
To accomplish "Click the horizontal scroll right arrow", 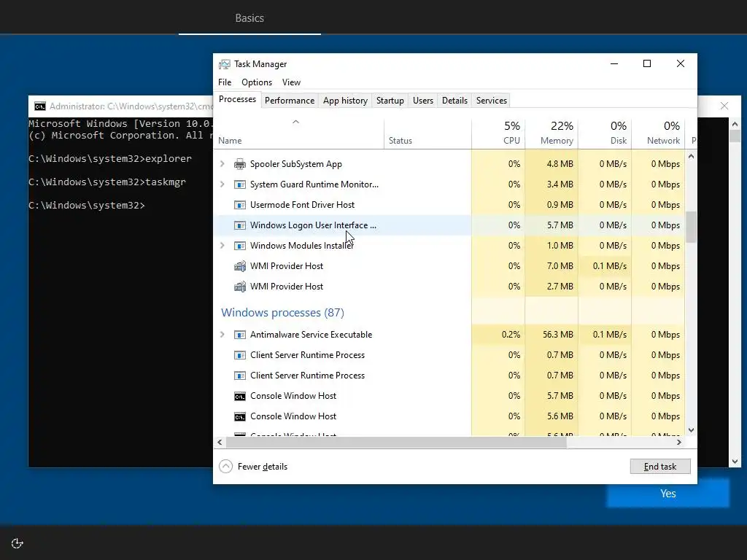I will click(x=679, y=443).
